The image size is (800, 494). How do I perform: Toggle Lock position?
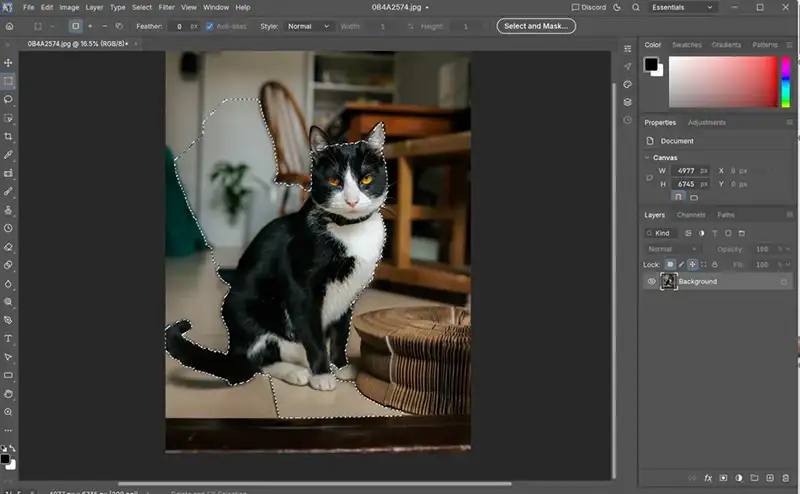tap(692, 264)
